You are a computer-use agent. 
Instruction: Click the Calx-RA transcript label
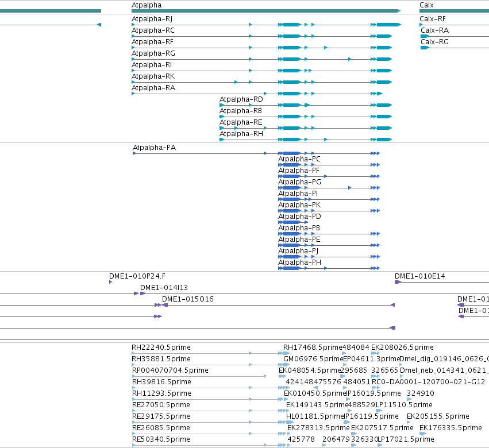(x=434, y=30)
